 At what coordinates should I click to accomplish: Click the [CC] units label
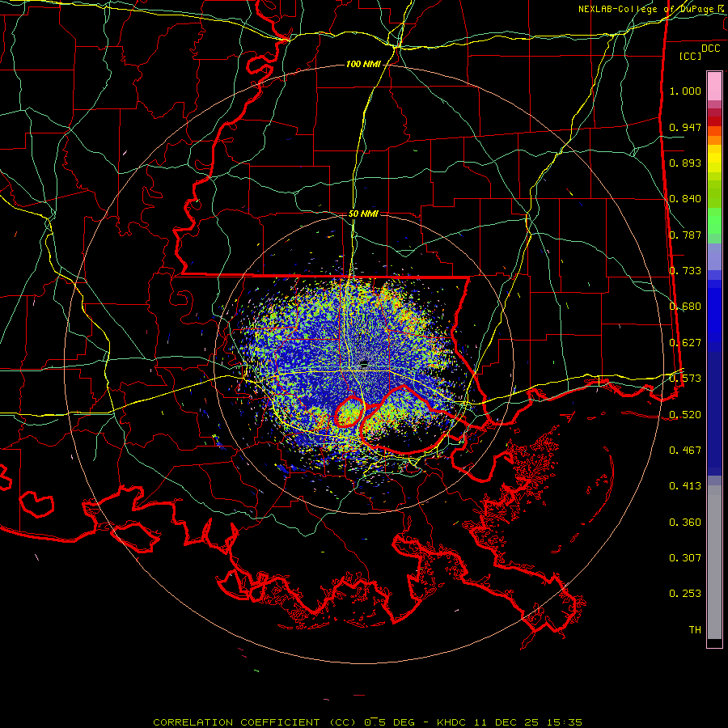tap(691, 56)
